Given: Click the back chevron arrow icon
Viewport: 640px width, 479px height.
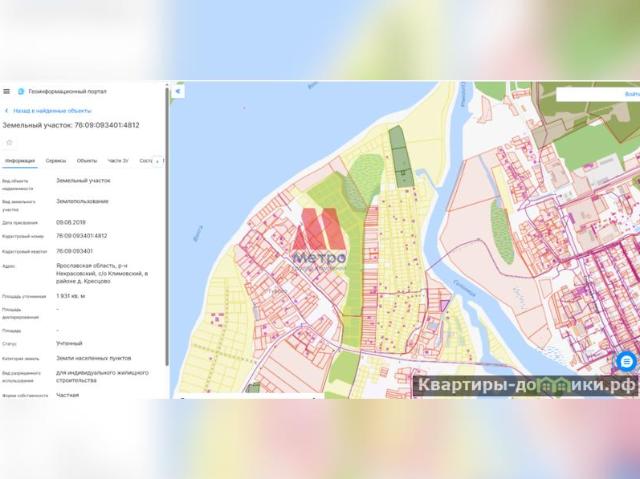Looking at the screenshot, I should [x=7, y=111].
